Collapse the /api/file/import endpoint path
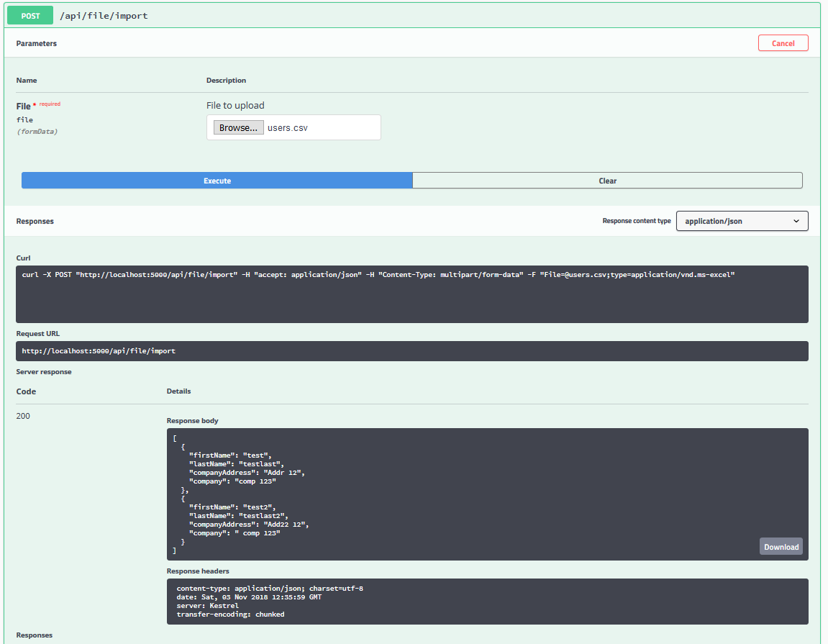828x644 pixels. click(x=104, y=16)
